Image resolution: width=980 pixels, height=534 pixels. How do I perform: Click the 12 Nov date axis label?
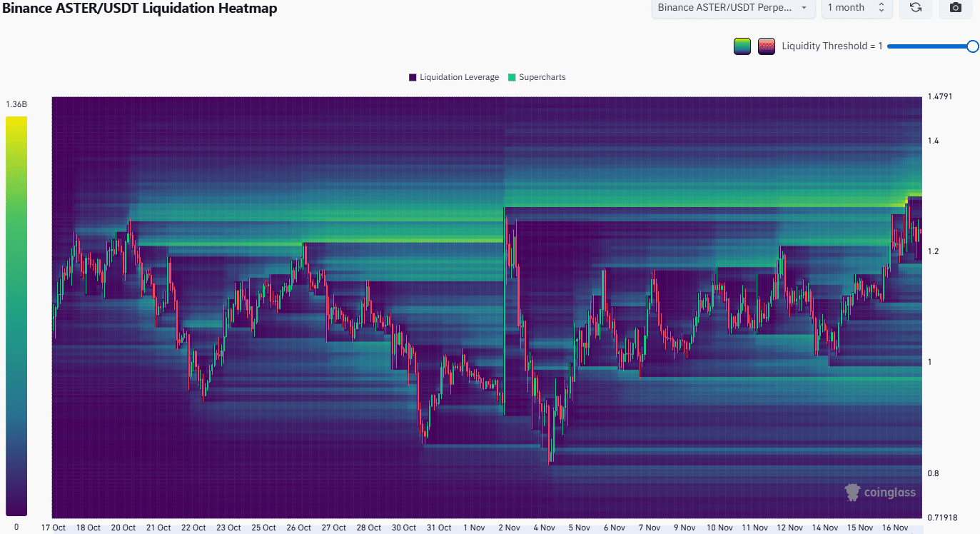coord(790,528)
